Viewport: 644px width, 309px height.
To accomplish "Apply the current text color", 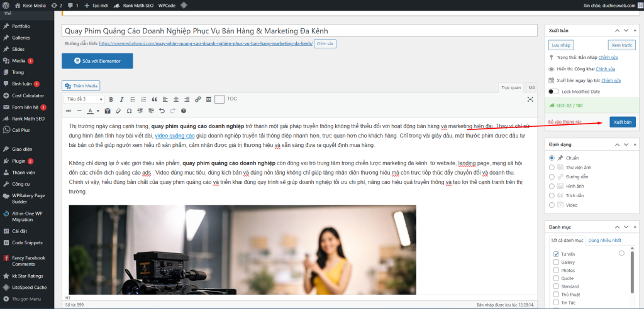I will point(90,111).
